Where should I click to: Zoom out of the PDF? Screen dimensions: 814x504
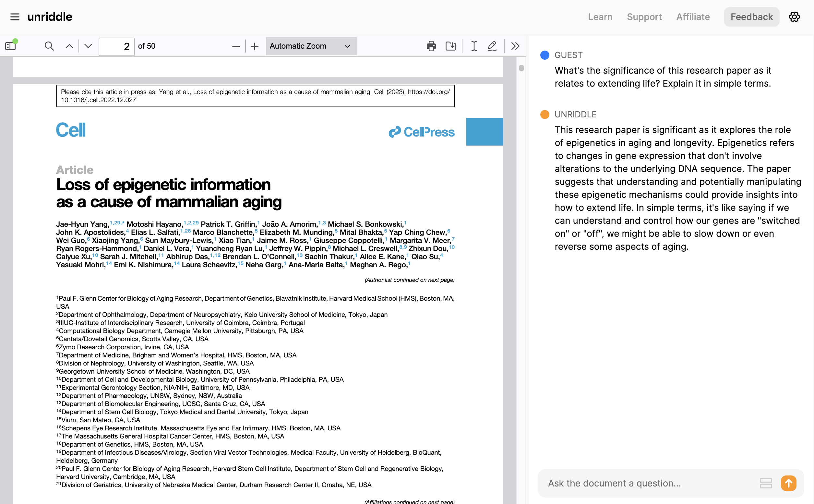(x=236, y=46)
